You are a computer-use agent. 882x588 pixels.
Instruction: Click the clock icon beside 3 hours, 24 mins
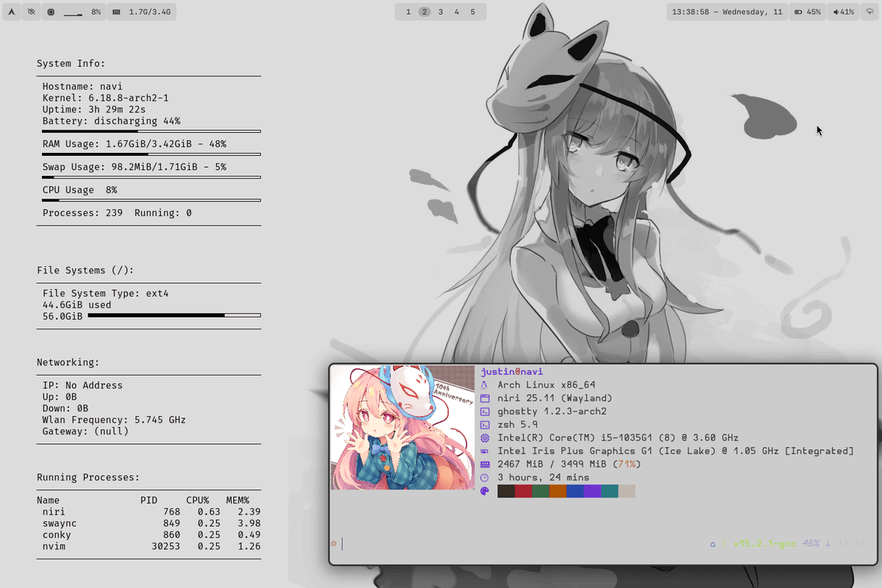pyautogui.click(x=484, y=478)
